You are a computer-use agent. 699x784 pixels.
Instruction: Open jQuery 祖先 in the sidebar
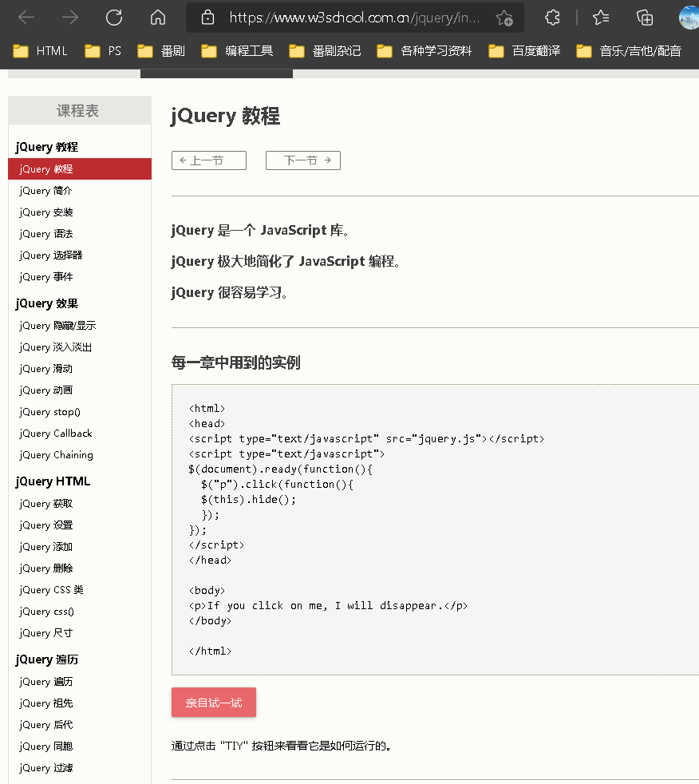tap(46, 703)
